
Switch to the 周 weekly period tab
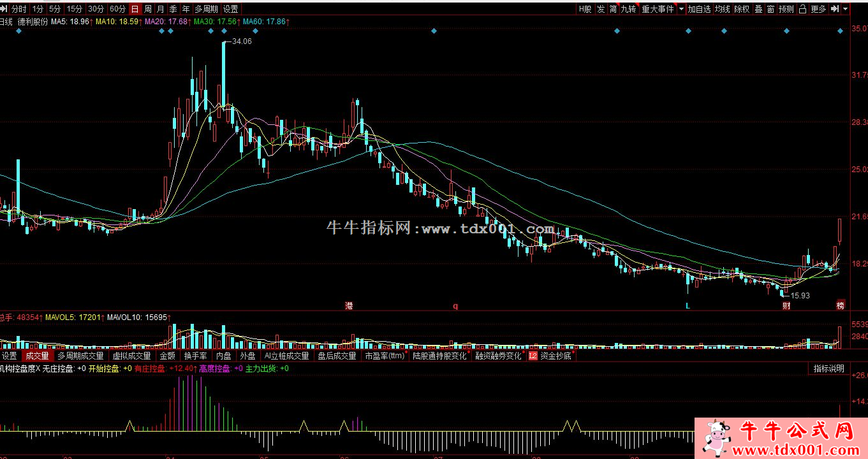(x=148, y=9)
